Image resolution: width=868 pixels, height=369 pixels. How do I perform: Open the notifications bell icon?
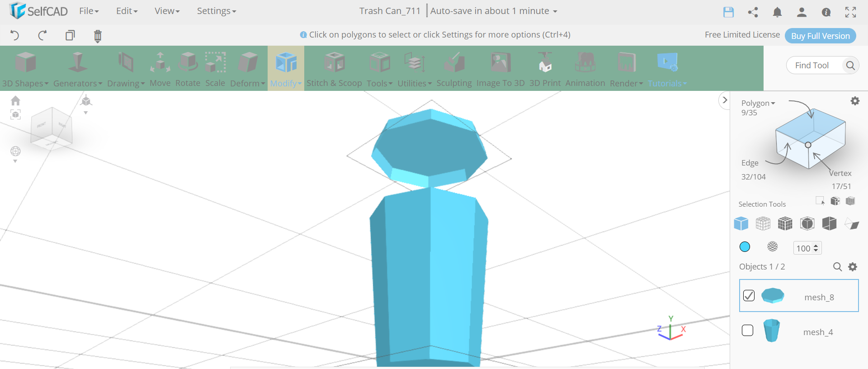click(x=777, y=12)
